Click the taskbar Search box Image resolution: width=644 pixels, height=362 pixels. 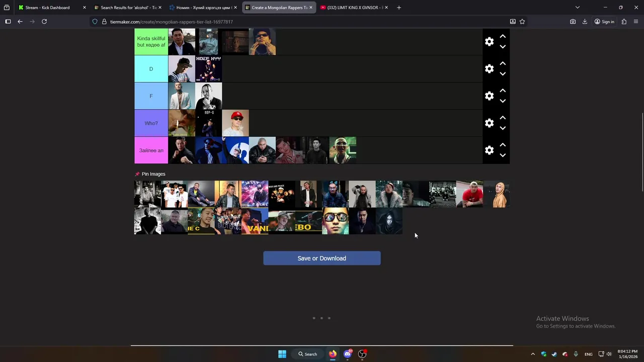click(x=307, y=354)
